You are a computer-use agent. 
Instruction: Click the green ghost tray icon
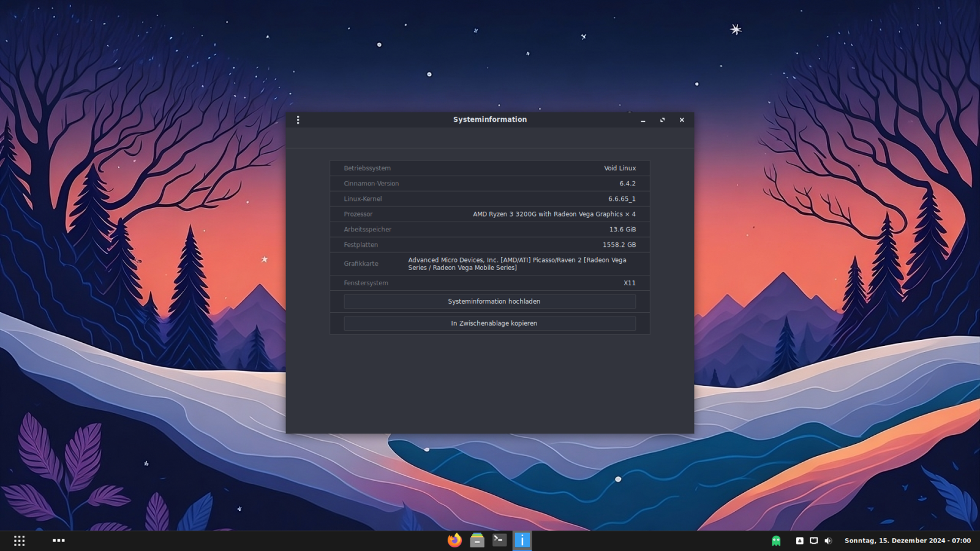tap(776, 541)
